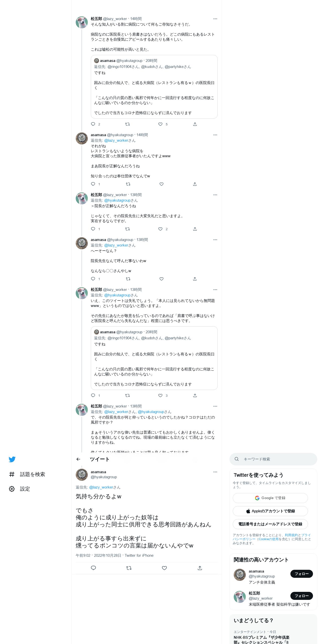Open the first quoted asamasa tweet card
Viewport: 322px width, 644px height.
click(154, 87)
